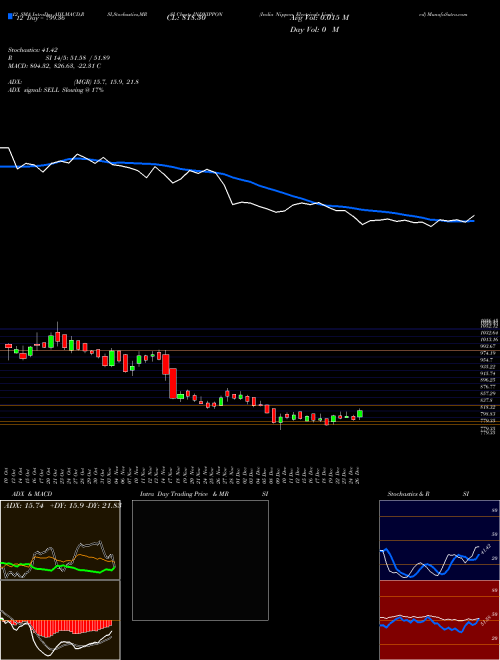Click the end of the blue SMA line
Screen dimensions: 500x660
click(473, 221)
